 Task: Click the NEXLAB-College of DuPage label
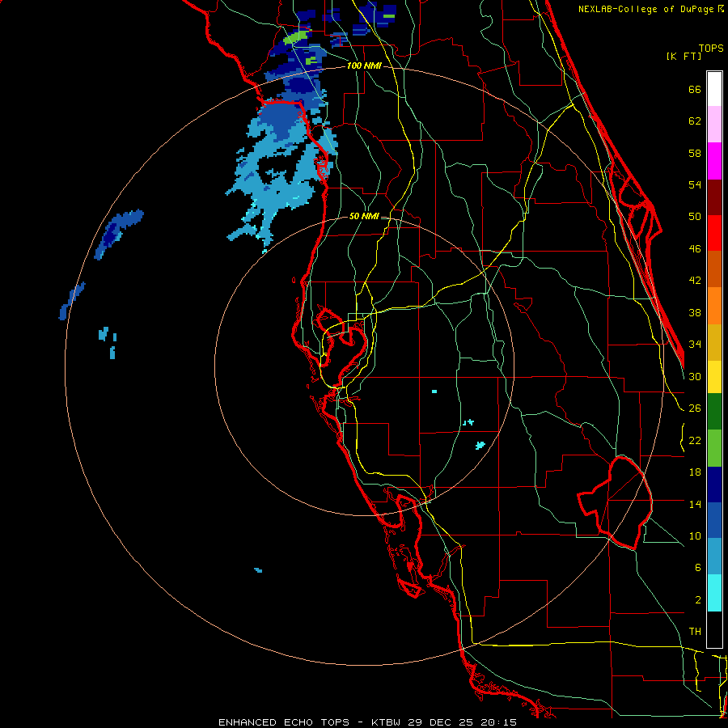pyautogui.click(x=646, y=9)
